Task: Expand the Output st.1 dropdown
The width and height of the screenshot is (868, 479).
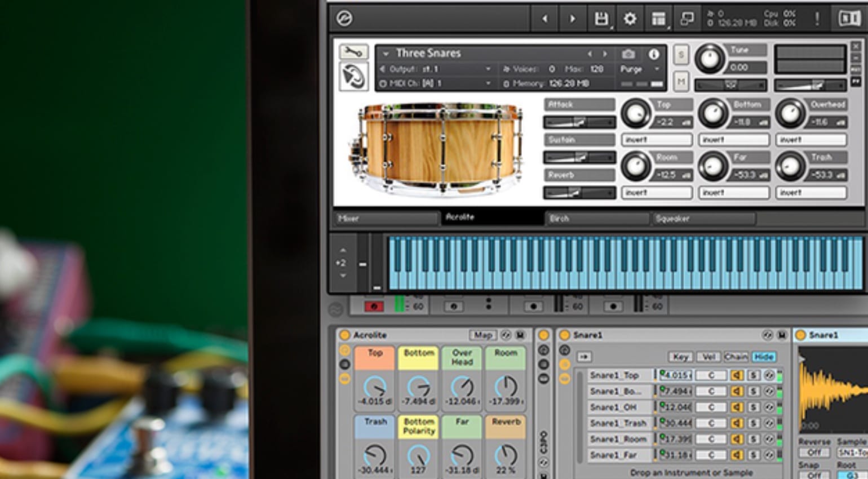Action: tap(434, 69)
